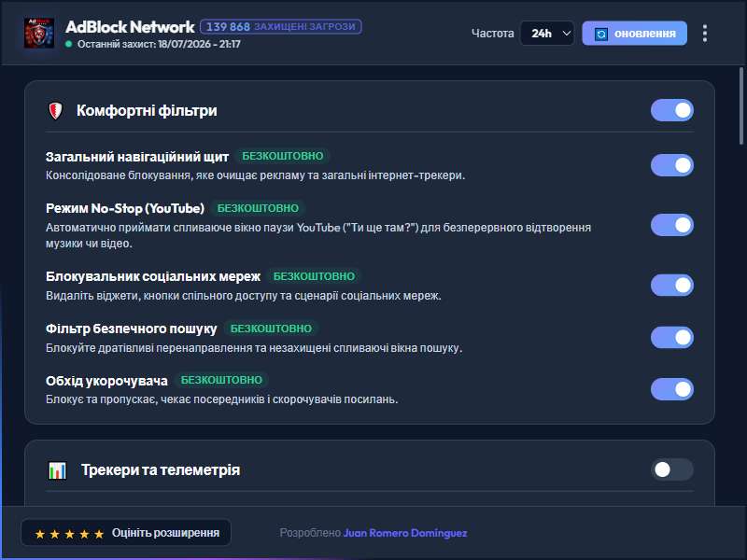
Task: Click the description starting with Консолідоване блокування
Action: tap(255, 175)
